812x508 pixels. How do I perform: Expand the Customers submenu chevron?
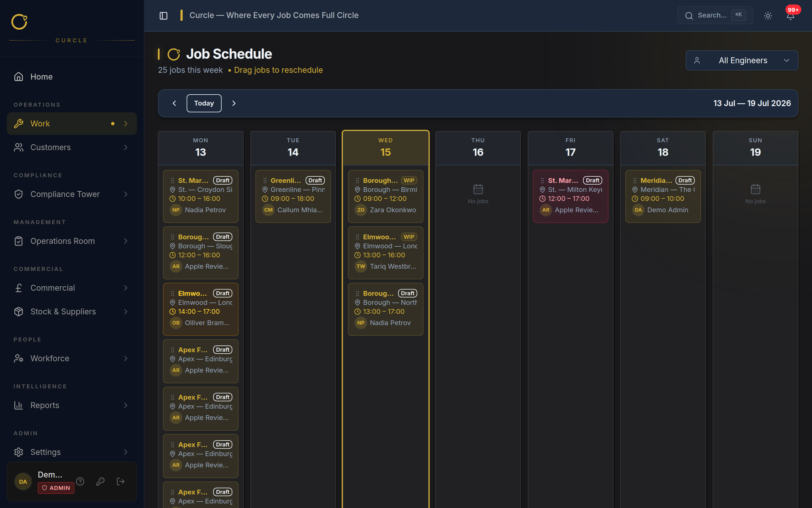125,147
